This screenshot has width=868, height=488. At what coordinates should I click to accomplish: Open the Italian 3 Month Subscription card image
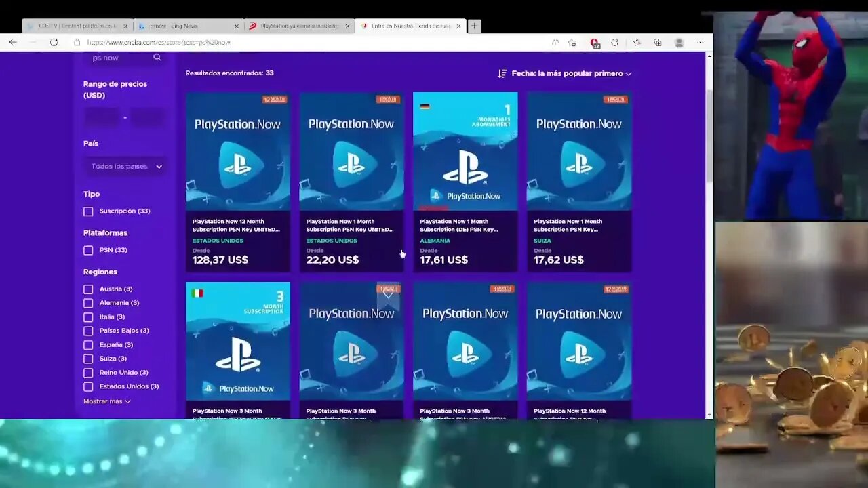point(238,341)
